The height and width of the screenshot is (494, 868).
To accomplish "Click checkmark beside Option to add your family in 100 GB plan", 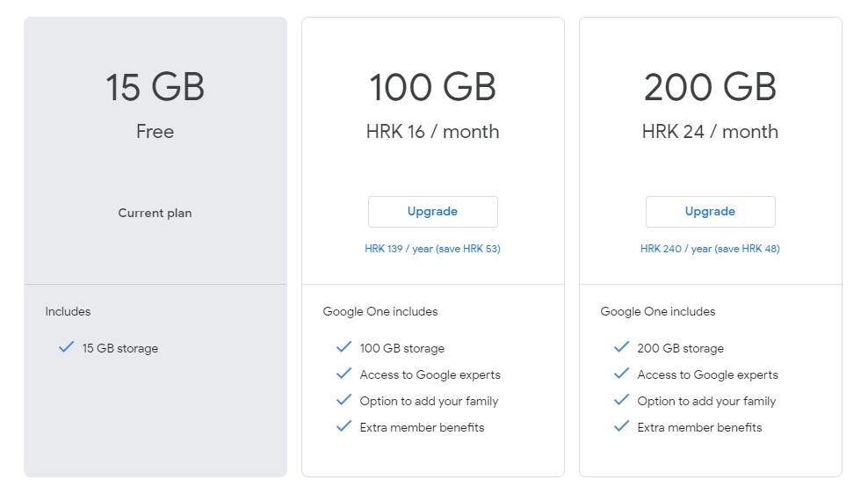I will (344, 400).
